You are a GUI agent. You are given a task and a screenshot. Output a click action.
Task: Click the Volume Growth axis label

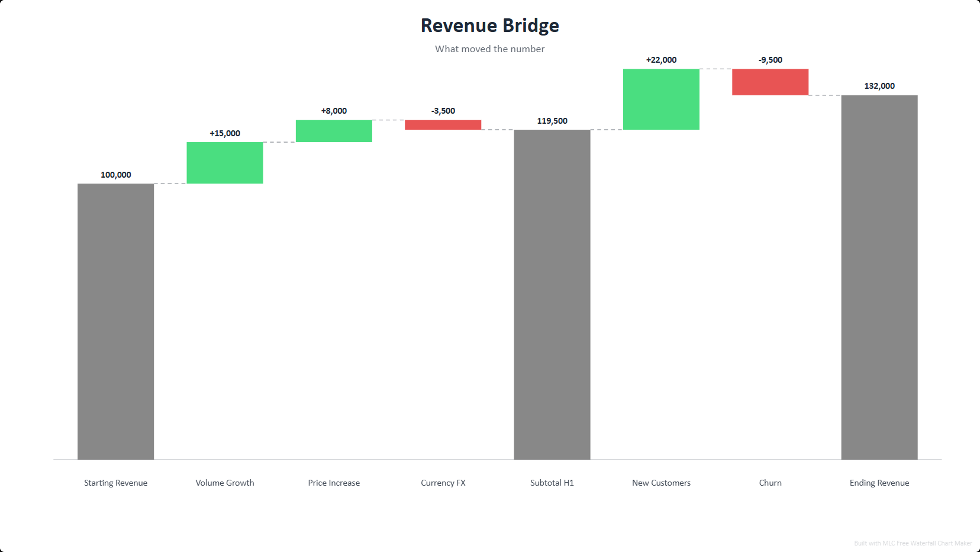(225, 483)
